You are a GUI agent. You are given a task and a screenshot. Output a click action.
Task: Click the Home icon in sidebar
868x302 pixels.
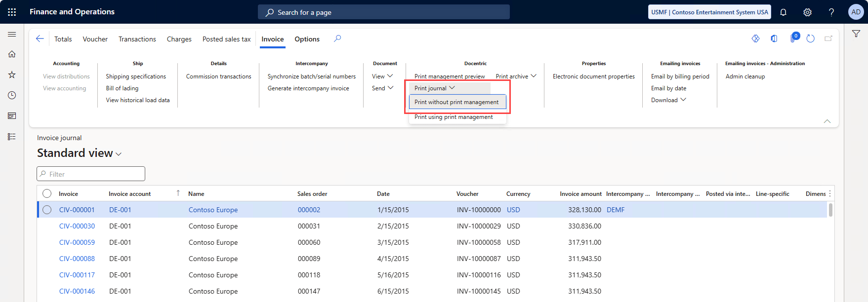pyautogui.click(x=12, y=54)
